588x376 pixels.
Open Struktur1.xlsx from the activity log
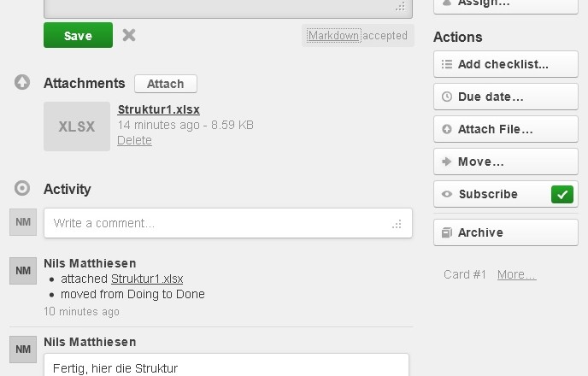147,279
